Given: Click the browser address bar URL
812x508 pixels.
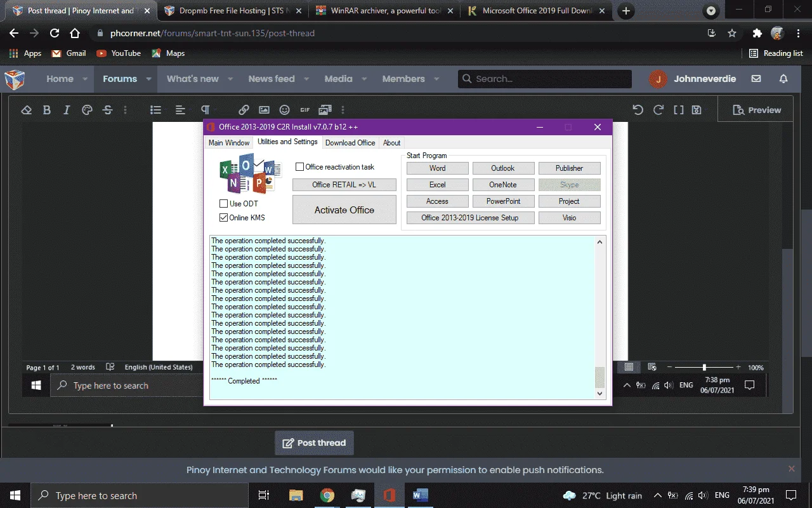Looking at the screenshot, I should point(213,33).
